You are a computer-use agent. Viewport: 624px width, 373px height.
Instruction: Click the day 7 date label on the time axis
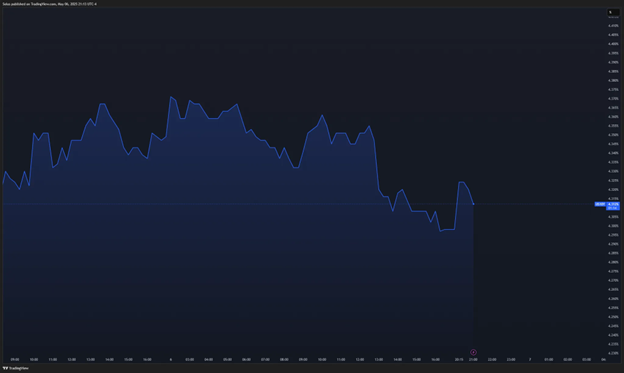click(530, 359)
